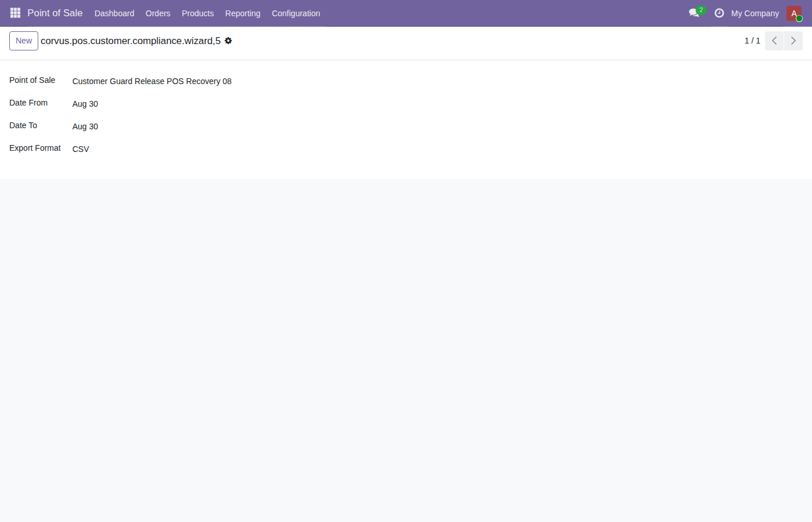
Task: Open the Reporting menu
Action: (x=242, y=13)
